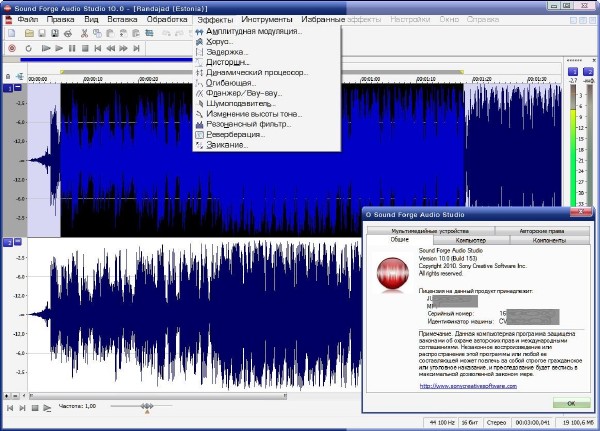
Task: Open the Инструменты menu
Action: pyautogui.click(x=267, y=19)
